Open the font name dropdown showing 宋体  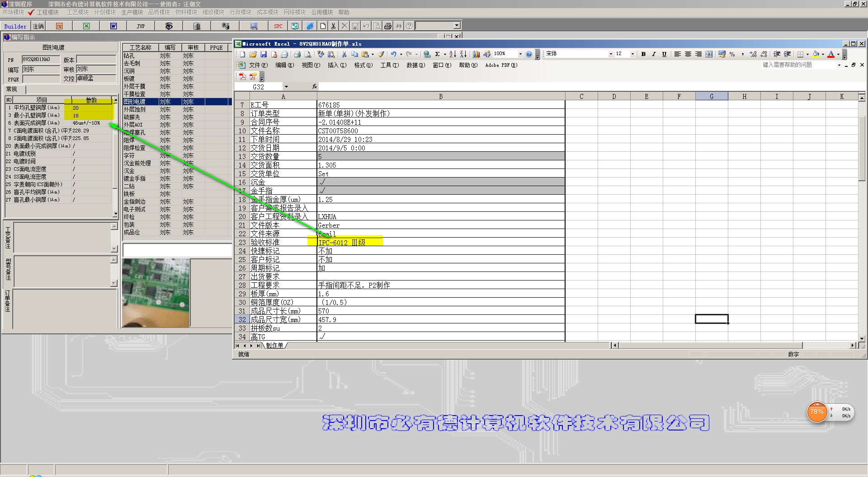pyautogui.click(x=611, y=54)
